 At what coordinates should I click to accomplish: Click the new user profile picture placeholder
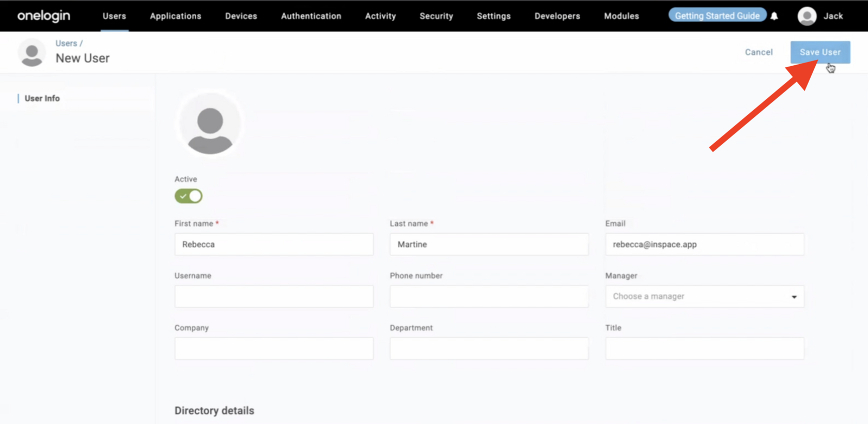point(210,124)
